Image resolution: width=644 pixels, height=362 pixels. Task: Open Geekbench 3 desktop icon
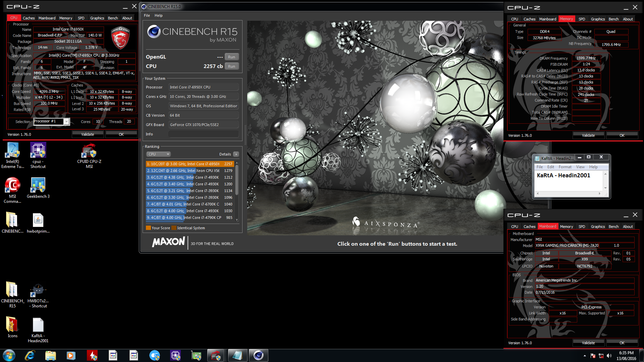[38, 188]
